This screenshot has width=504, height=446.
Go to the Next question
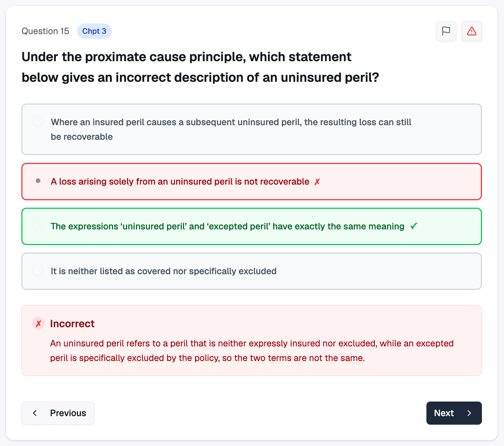[x=454, y=413]
